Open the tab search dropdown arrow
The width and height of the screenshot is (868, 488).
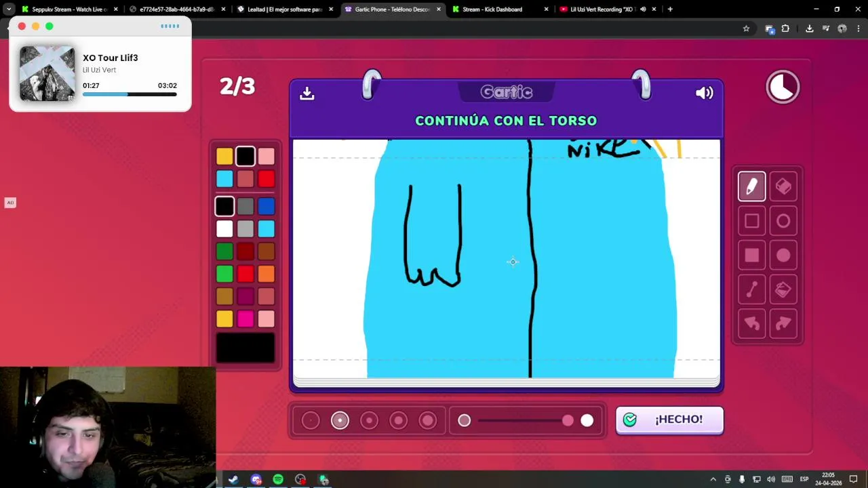pos(9,9)
